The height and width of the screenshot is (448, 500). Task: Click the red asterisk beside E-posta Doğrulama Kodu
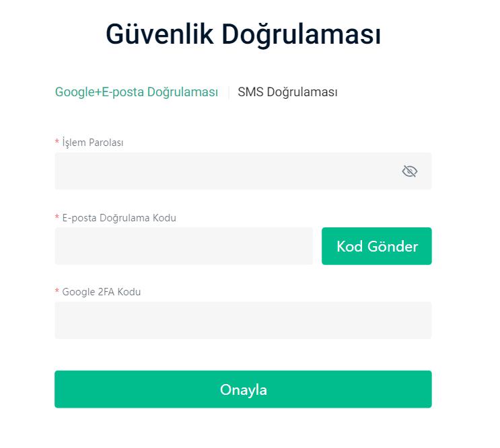coord(57,217)
